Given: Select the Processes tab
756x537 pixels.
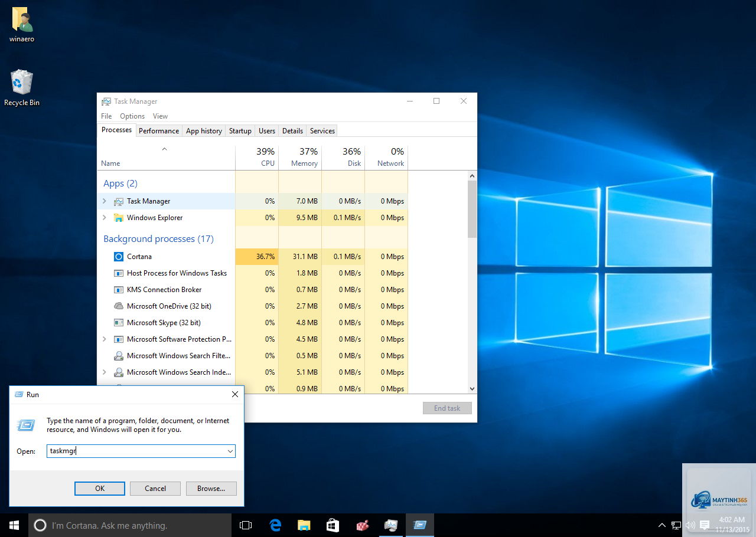Looking at the screenshot, I should [x=116, y=130].
